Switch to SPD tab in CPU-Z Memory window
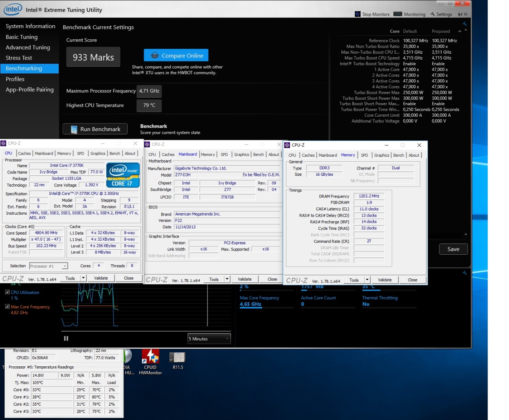The image size is (509, 420). (364, 156)
